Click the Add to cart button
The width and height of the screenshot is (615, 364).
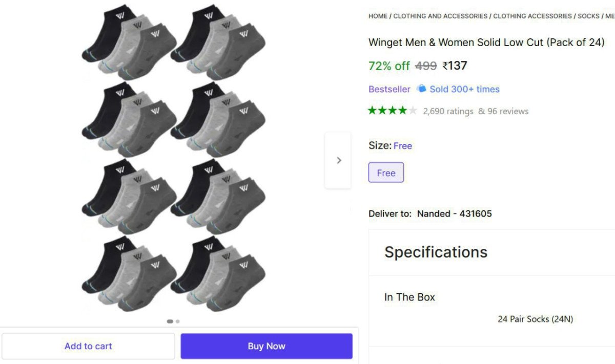[88, 346]
